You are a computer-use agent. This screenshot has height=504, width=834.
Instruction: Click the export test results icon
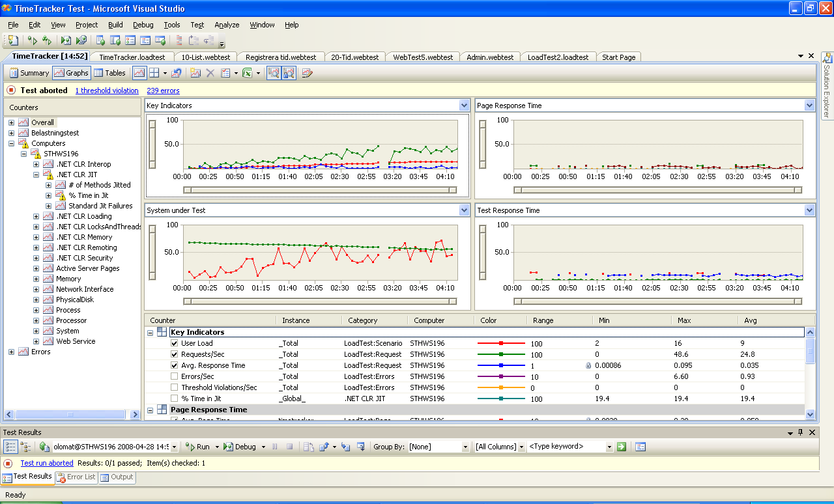[x=324, y=447]
